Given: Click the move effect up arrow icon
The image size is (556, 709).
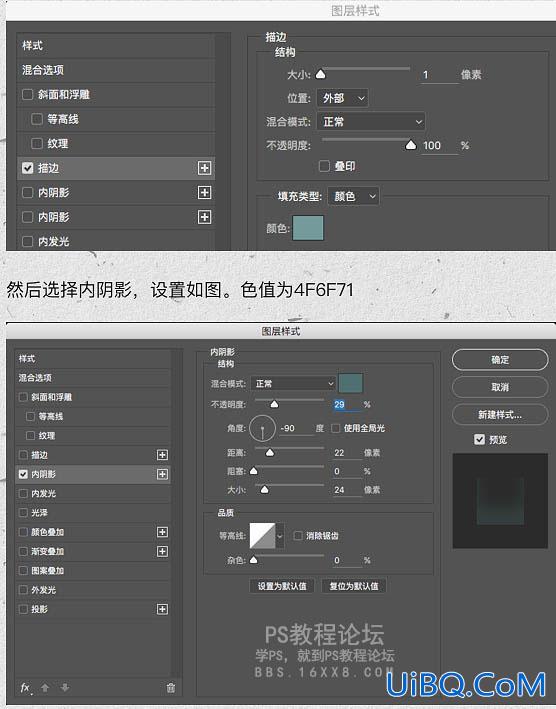Looking at the screenshot, I should pos(45,688).
